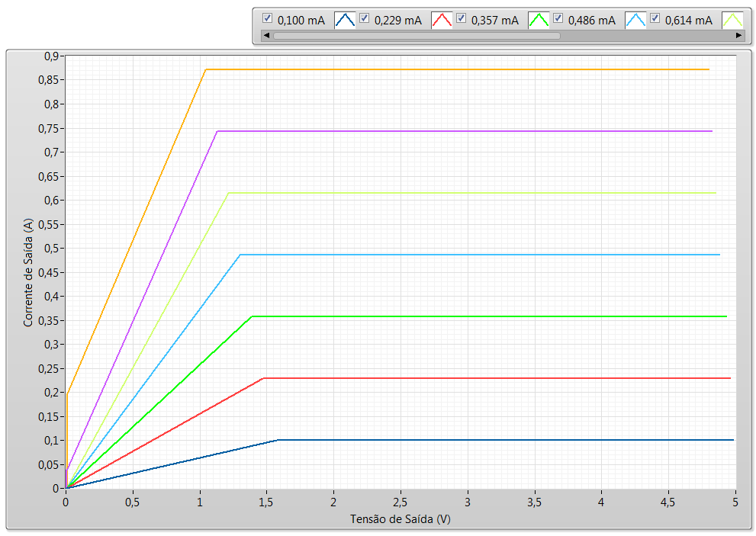
Task: Click the green plot sample for 0,357 mA
Action: click(x=539, y=21)
